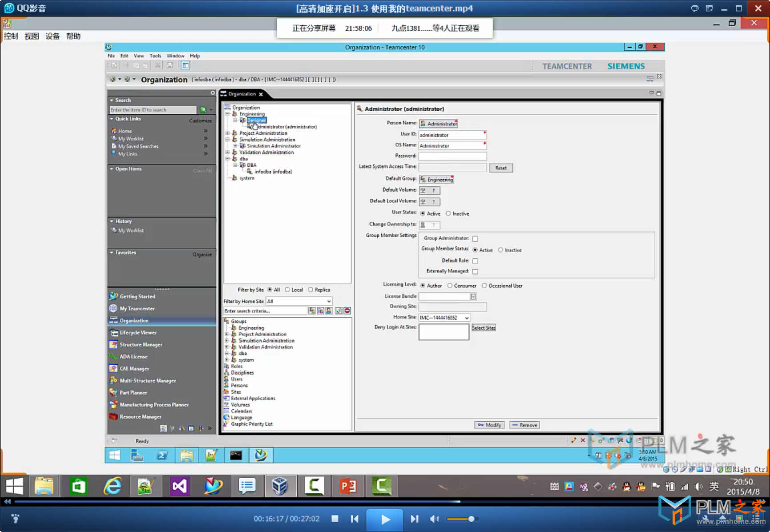Screen dimensions: 770x532
Task: Open My Teamcenter application
Action: 137,308
